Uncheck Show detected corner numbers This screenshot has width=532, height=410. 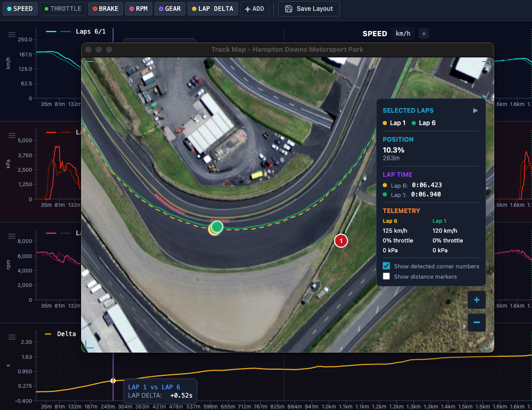[386, 266]
